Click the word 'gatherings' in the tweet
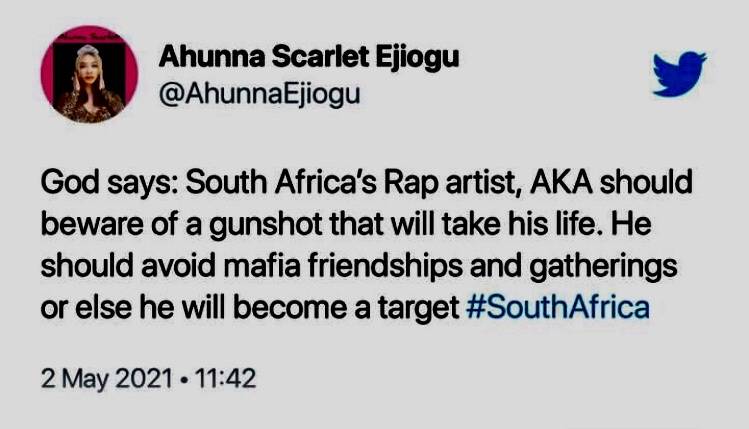This screenshot has width=749, height=429. click(603, 267)
